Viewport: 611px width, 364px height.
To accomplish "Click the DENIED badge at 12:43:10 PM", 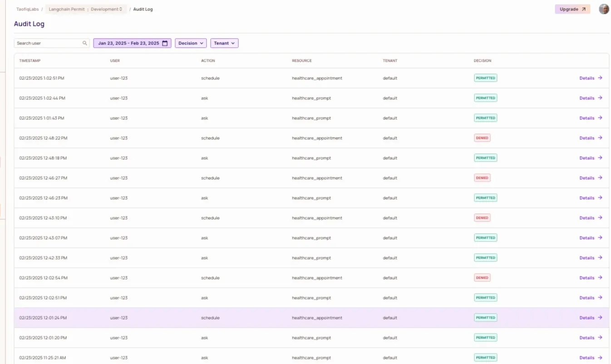I will click(482, 218).
